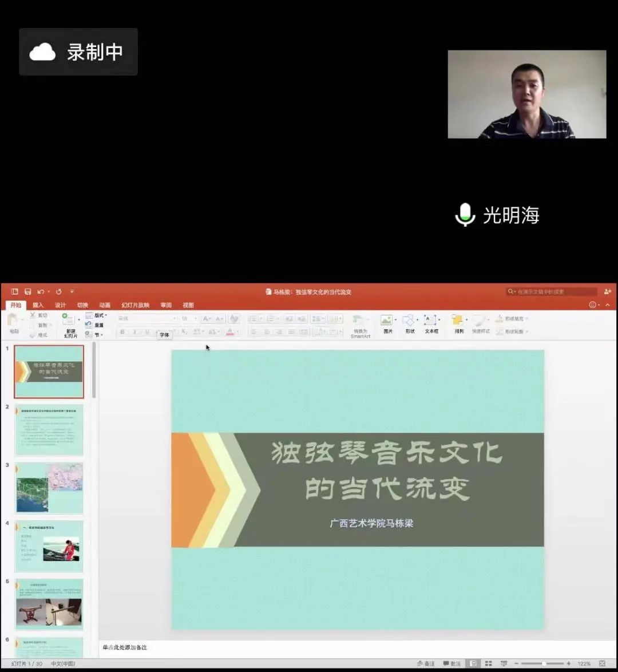The image size is (618, 672).
Task: Click the zoom slider in status bar
Action: [543, 663]
